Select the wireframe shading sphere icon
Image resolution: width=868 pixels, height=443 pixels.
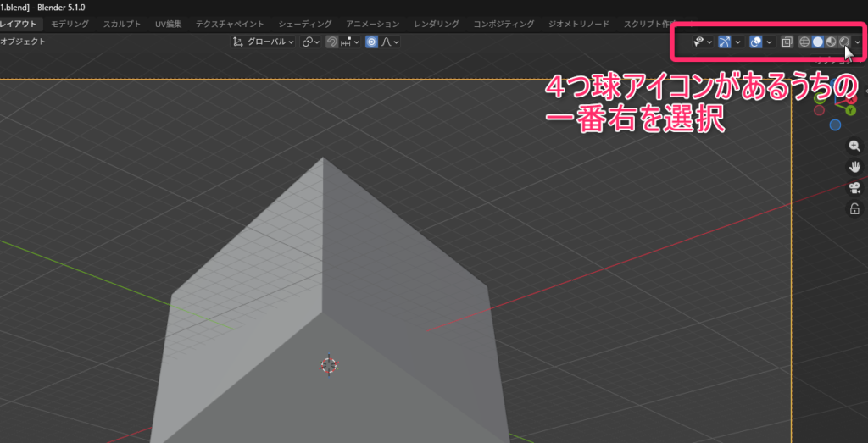[804, 42]
